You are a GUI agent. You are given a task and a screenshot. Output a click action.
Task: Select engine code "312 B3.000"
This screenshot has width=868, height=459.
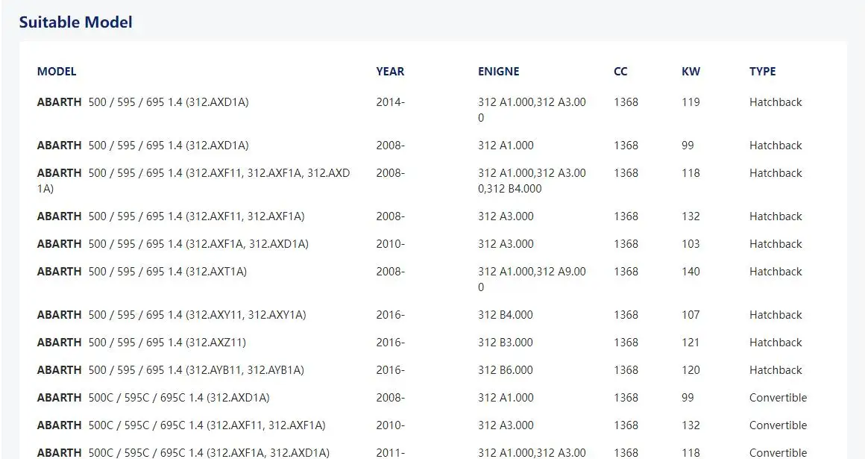[x=506, y=343]
